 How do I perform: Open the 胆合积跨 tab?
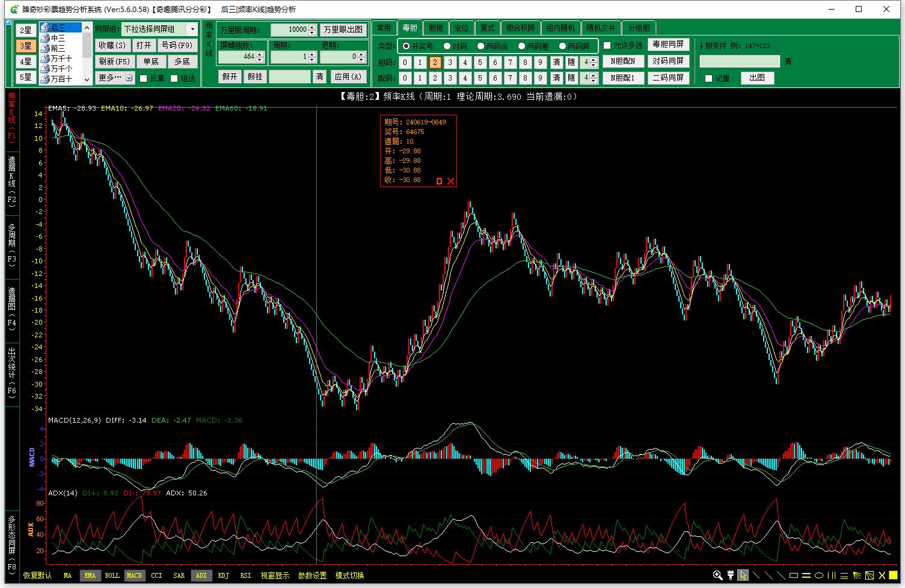(520, 28)
